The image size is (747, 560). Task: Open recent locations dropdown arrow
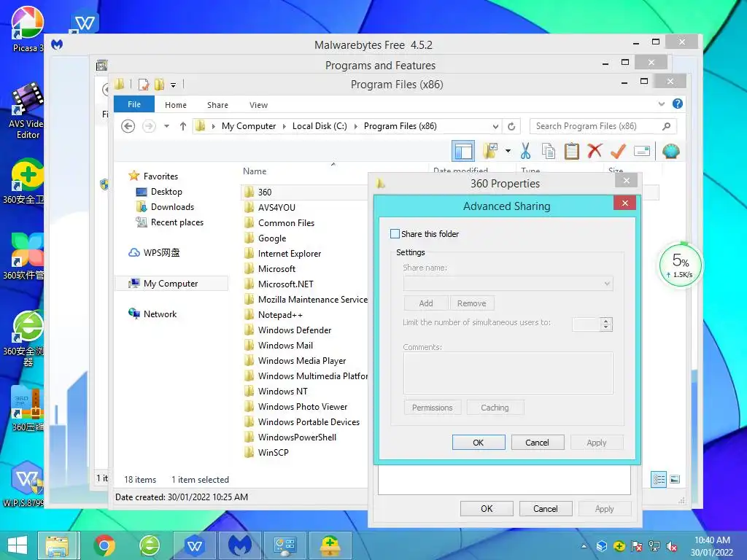click(x=167, y=126)
